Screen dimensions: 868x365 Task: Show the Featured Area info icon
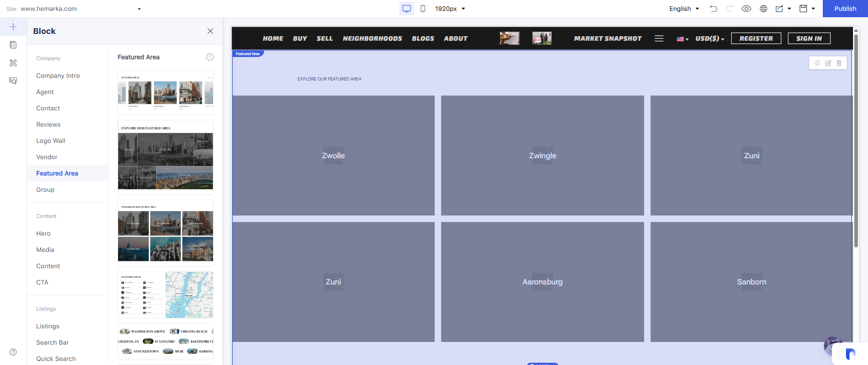(x=210, y=57)
